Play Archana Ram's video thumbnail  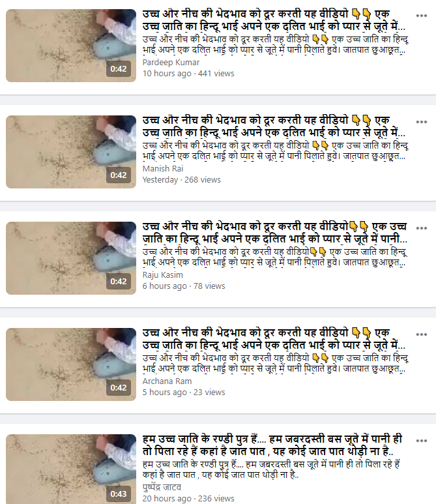[x=71, y=364]
